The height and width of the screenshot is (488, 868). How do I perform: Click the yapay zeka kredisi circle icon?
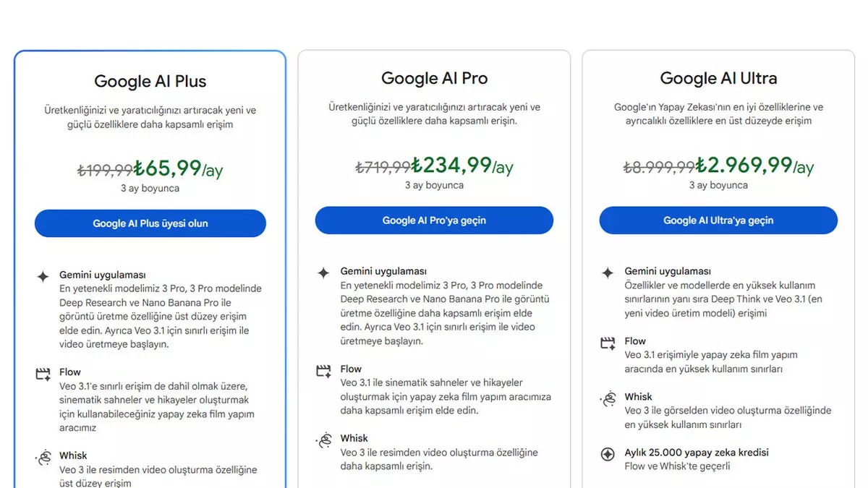608,453
